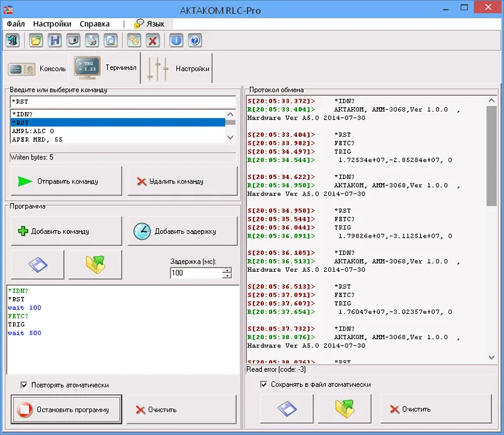The image size is (504, 435).
Task: Click the red X toolbar icon
Action: tap(152, 41)
